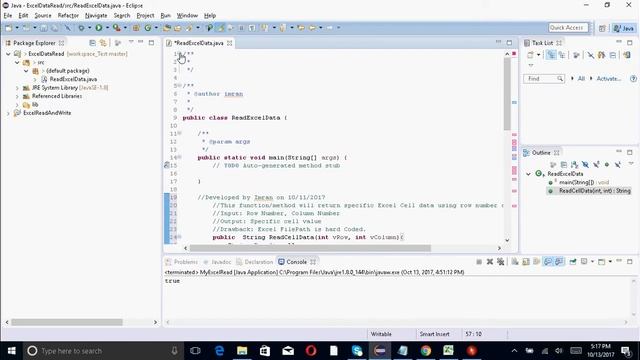The width and height of the screenshot is (640, 360).
Task: Click the Run Last Tool icon
Action: [x=117, y=28]
